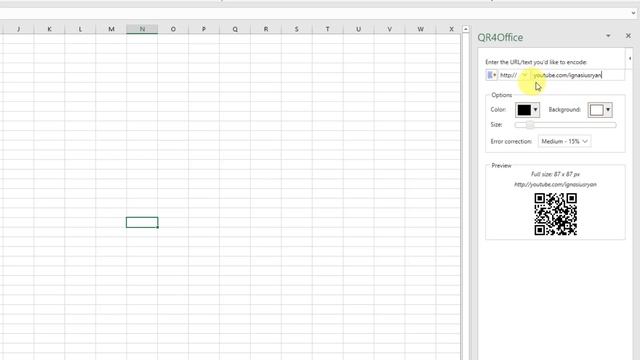Click the Size slider handle
Image resolution: width=640 pixels, height=360 pixels.
[529, 125]
